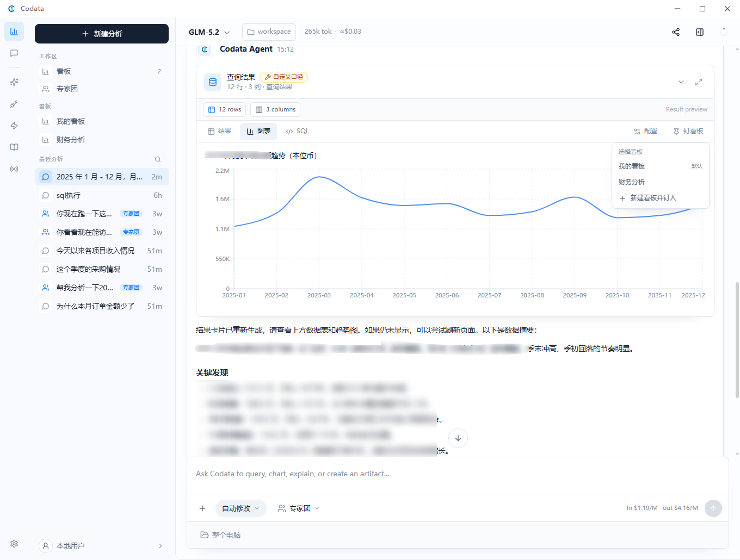Viewport: 740px width, 560px height.
Task: Click the plus attachment icon in composer
Action: pos(202,508)
